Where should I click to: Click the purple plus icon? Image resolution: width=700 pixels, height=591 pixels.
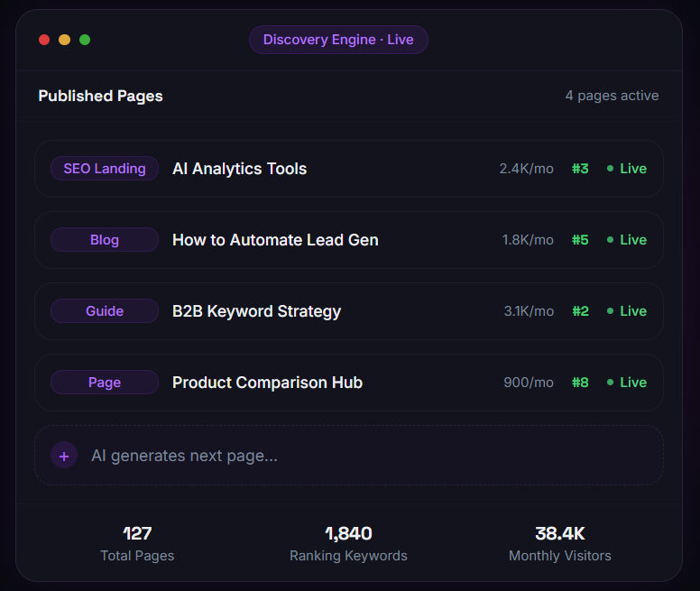[x=64, y=456]
